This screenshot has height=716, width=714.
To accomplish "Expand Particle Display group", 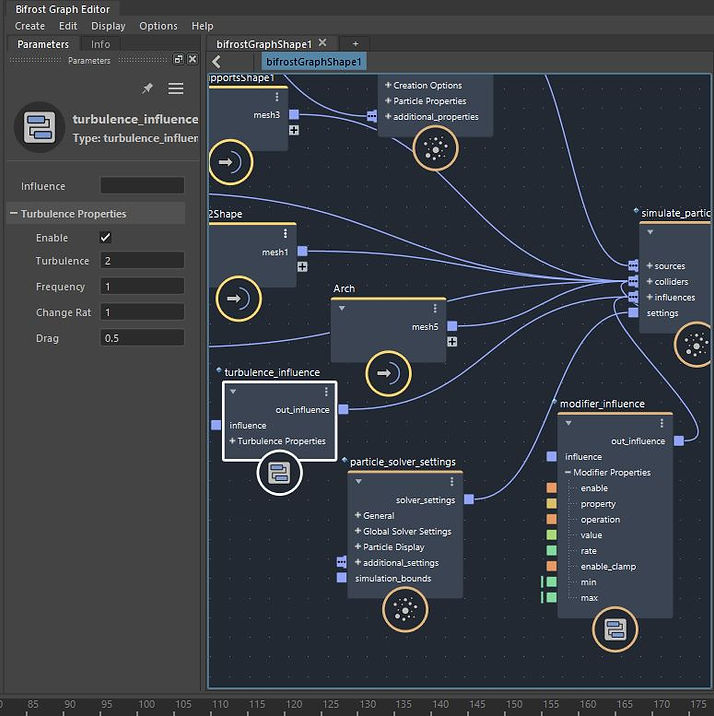I will (x=358, y=547).
